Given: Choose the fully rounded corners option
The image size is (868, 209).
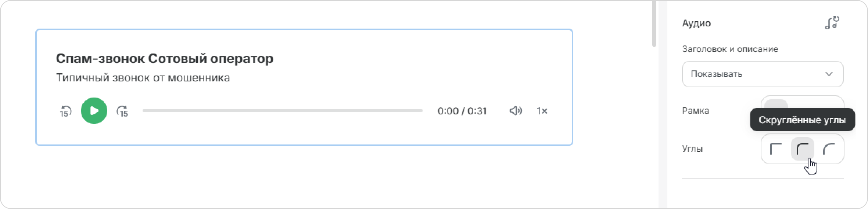Looking at the screenshot, I should coord(829,149).
